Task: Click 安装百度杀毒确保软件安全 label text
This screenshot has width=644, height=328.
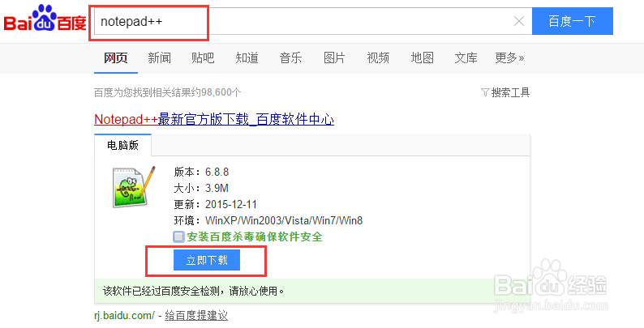Action: (x=255, y=236)
